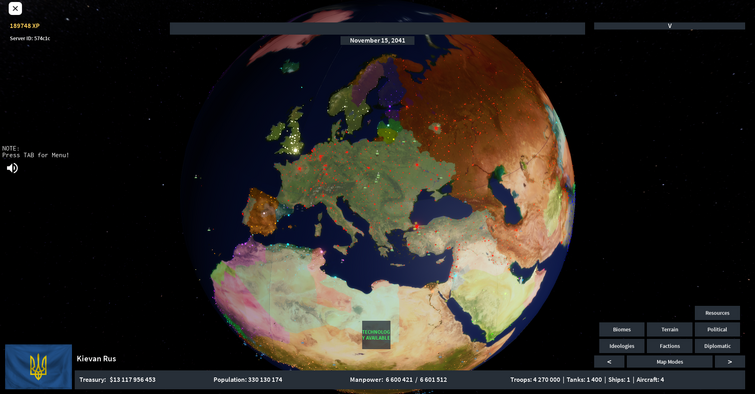755x394 pixels.
Task: Click the Kievan Rus trident flag
Action: pos(39,366)
